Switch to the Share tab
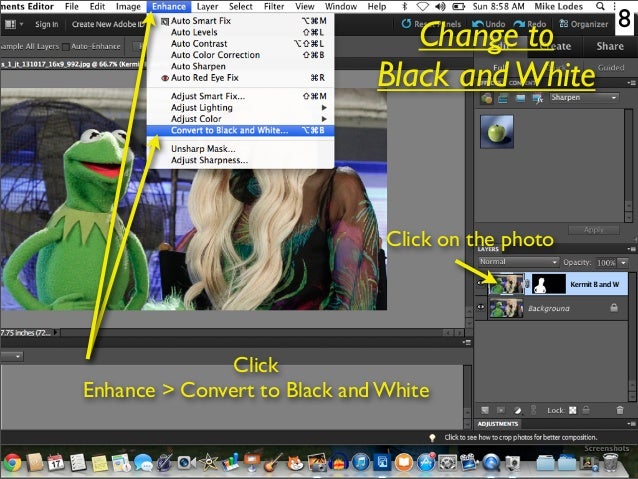The height and width of the screenshot is (479, 638). (610, 46)
